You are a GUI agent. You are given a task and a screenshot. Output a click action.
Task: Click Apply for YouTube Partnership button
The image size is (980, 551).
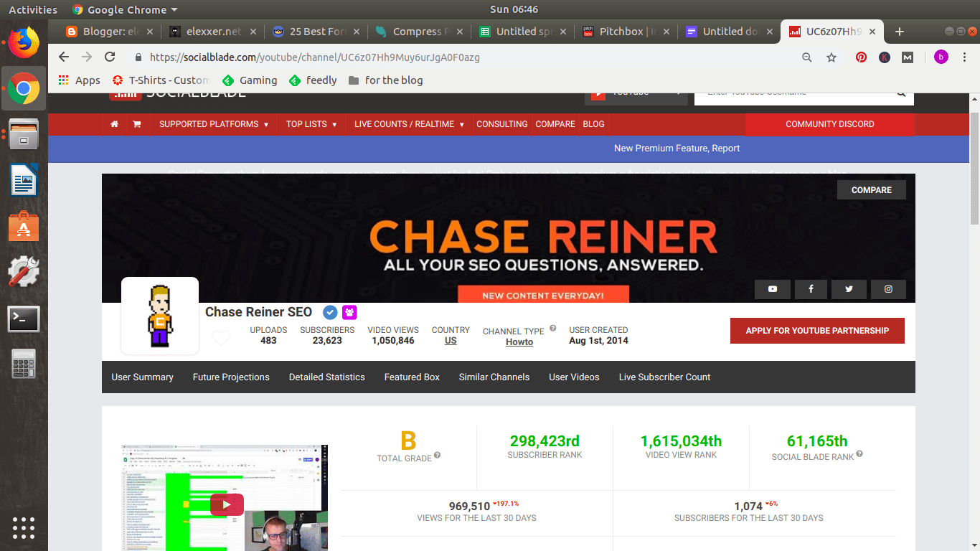coord(817,331)
